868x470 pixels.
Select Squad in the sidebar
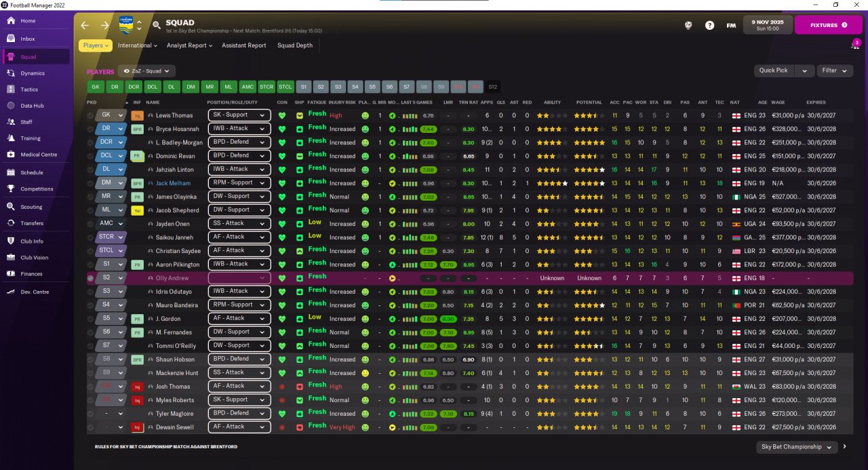tap(36, 57)
